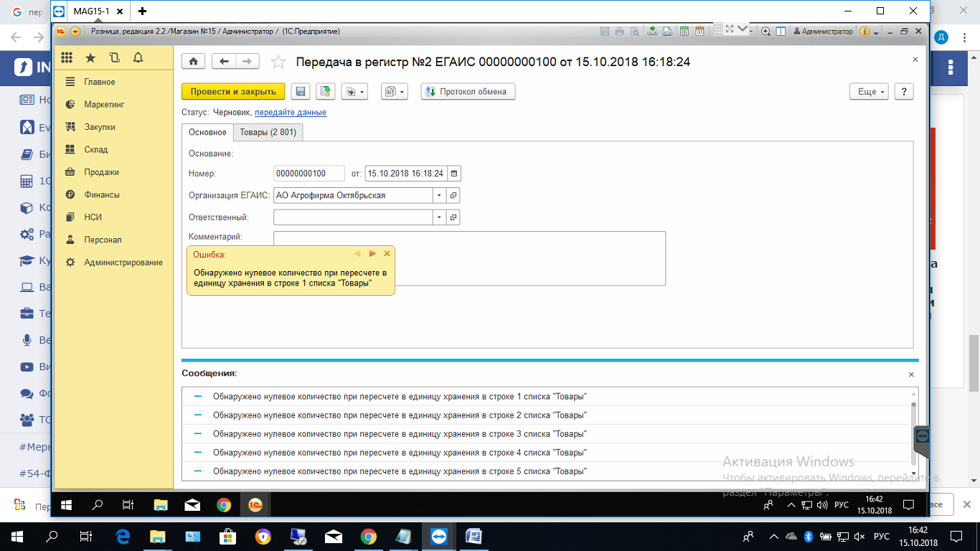Show previous error in the error popup
This screenshot has height=551, width=980.
[x=357, y=253]
